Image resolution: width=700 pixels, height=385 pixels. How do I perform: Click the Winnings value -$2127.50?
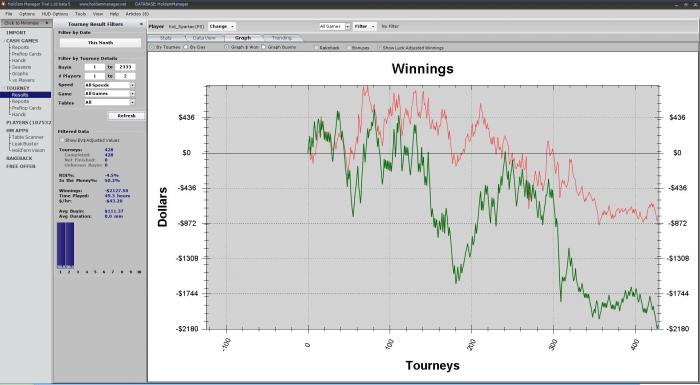(117, 191)
